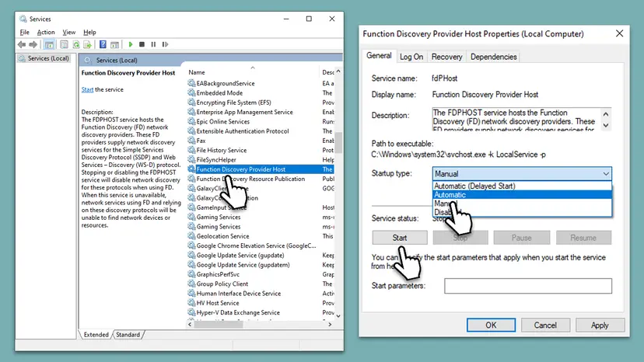Image resolution: width=644 pixels, height=362 pixels.
Task: Click Start link in service description pane
Action: (87, 89)
